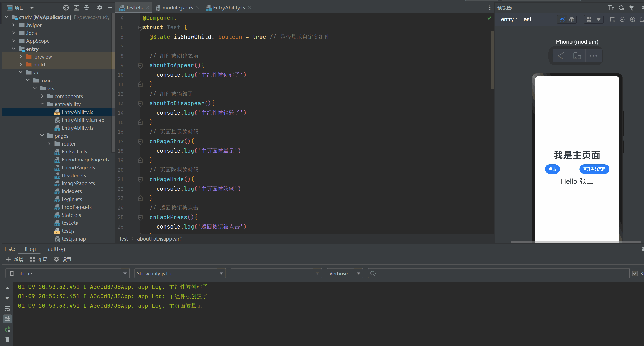Rotate device with the orientation icon
The width and height of the screenshot is (644, 346).
[577, 56]
